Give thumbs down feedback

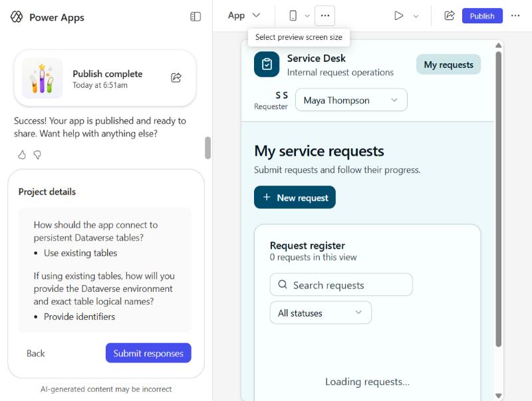37,155
